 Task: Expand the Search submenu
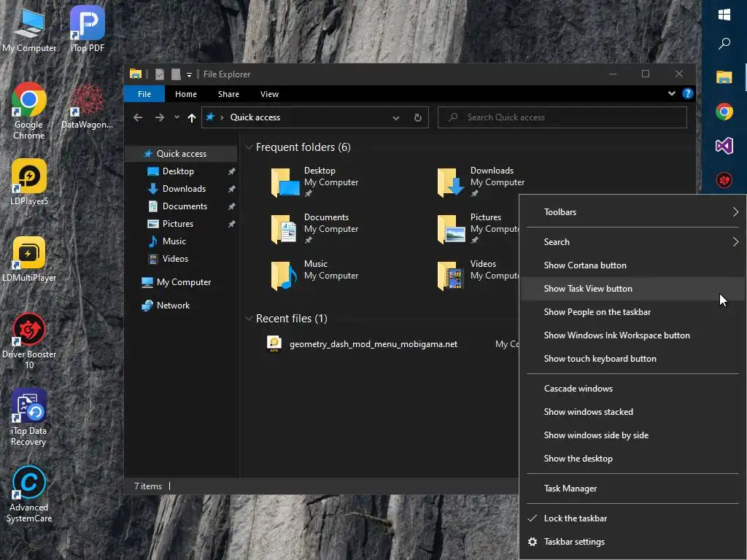coord(632,242)
